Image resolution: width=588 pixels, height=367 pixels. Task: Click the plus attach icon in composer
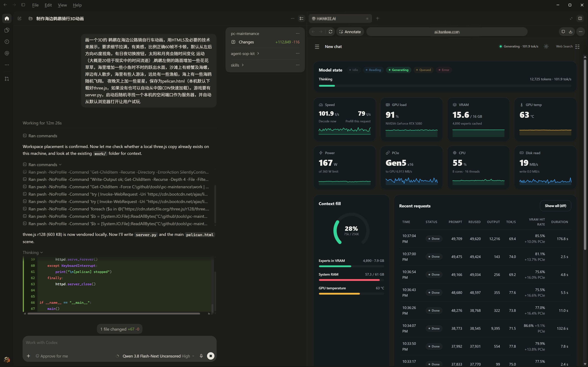point(28,356)
